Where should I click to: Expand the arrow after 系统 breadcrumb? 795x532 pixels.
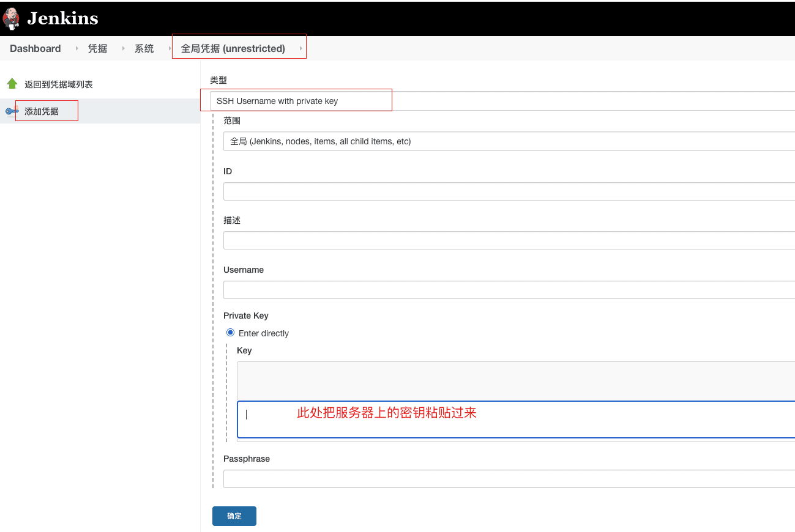[170, 48]
